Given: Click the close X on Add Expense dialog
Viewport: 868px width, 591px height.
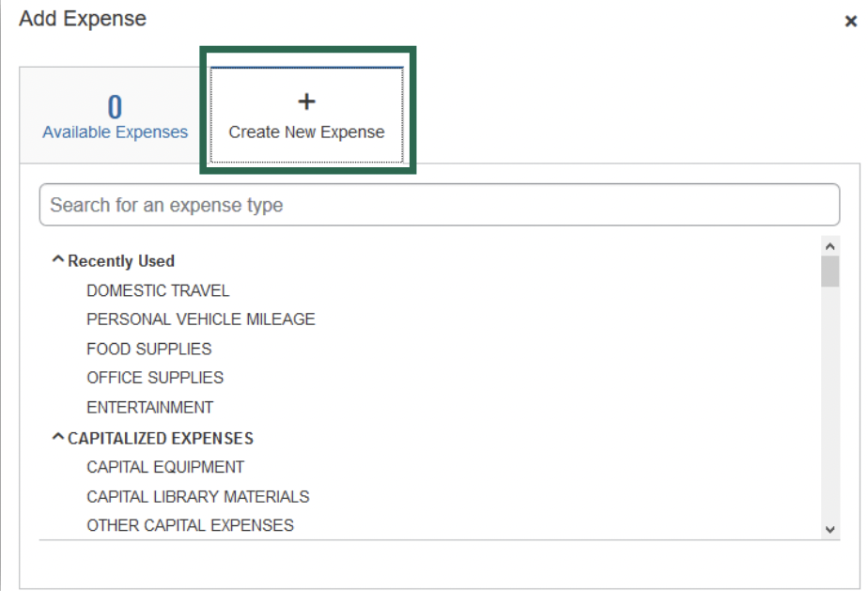Looking at the screenshot, I should tap(853, 20).
